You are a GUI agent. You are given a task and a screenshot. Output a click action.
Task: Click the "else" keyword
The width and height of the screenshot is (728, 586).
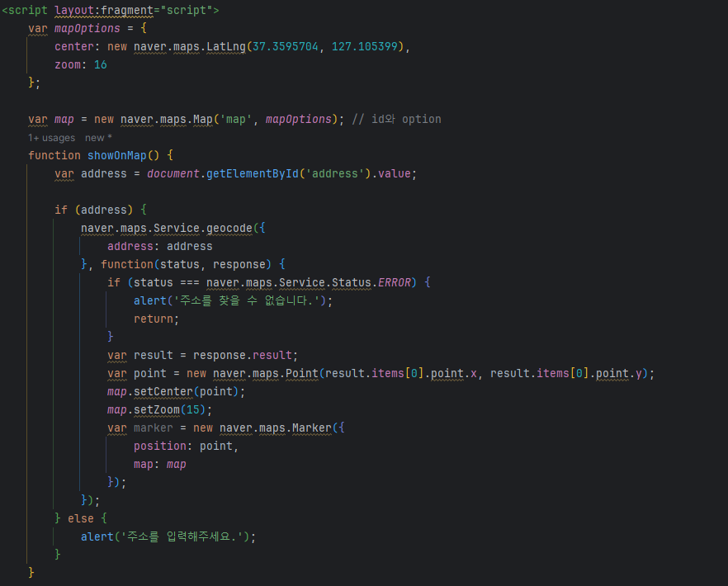81,518
